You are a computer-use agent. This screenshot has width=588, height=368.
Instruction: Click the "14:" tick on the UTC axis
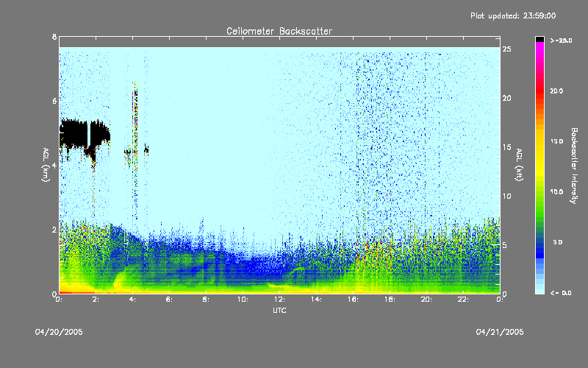point(316,300)
